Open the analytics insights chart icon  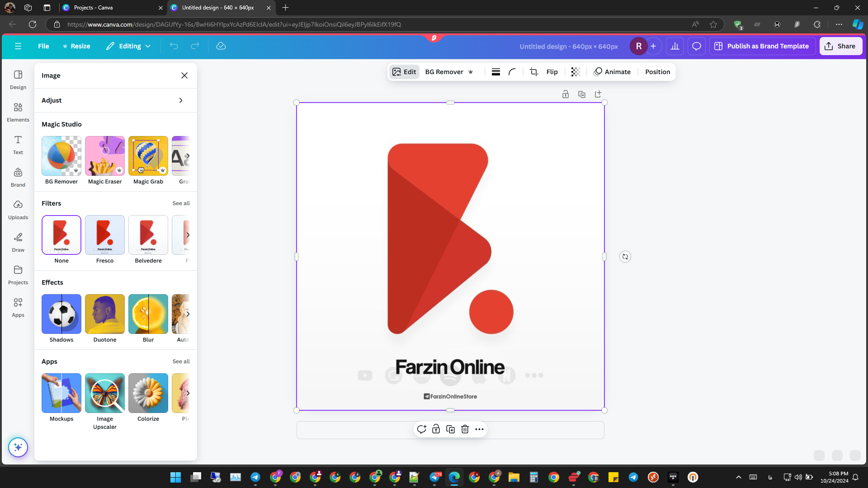[x=675, y=46]
